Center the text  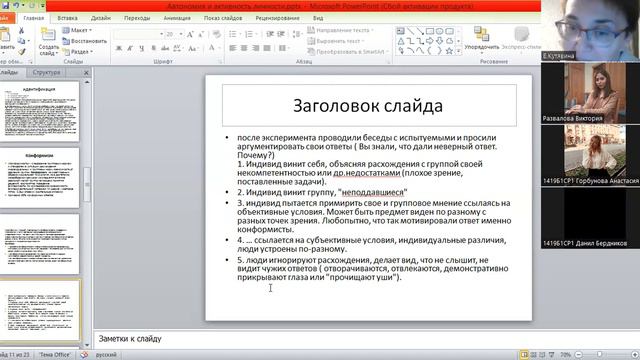(244, 48)
